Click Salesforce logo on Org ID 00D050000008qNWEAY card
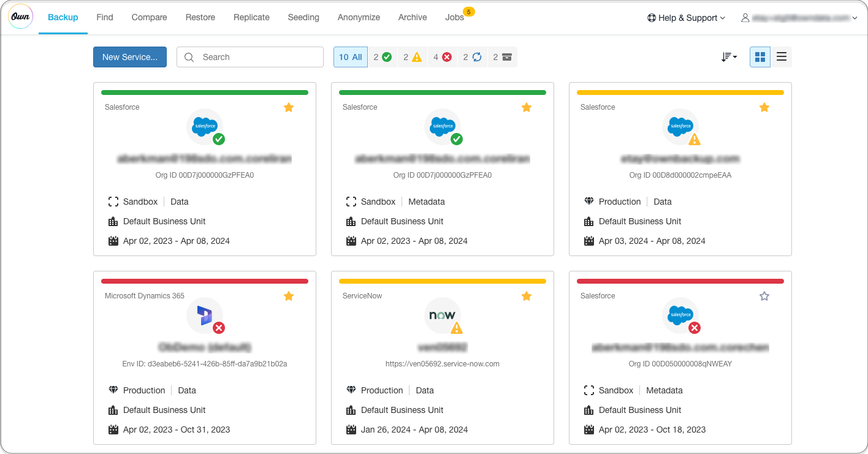Image resolution: width=868 pixels, height=454 pixels. point(680,315)
